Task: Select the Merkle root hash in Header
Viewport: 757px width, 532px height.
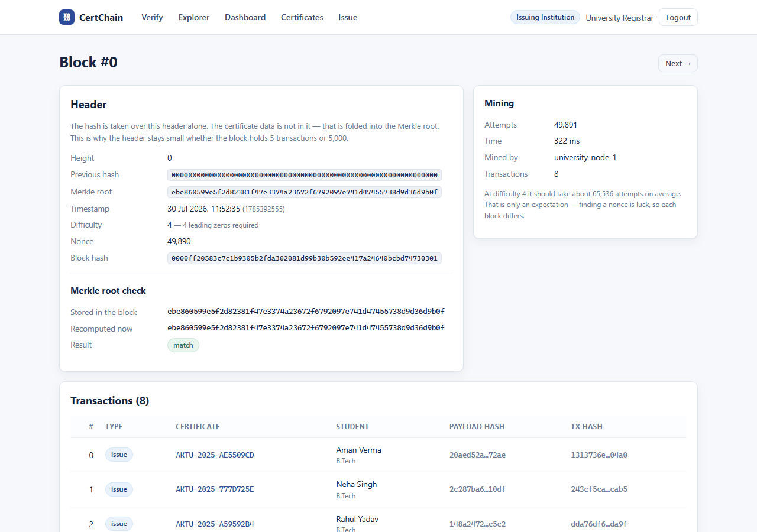Action: pos(305,192)
